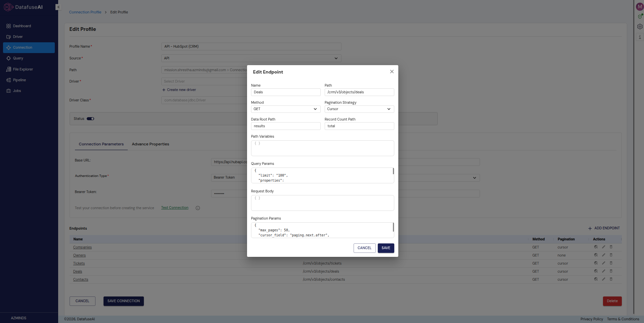The width and height of the screenshot is (644, 323).
Task: Open the Contacts endpoint link
Action: pos(81,280)
